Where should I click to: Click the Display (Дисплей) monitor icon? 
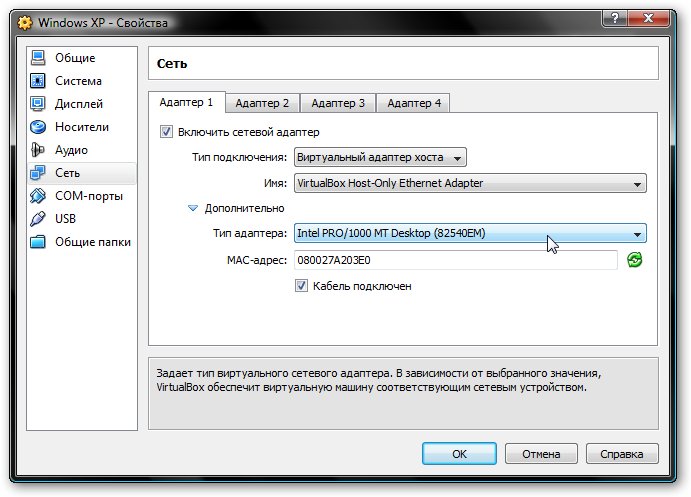click(x=38, y=104)
